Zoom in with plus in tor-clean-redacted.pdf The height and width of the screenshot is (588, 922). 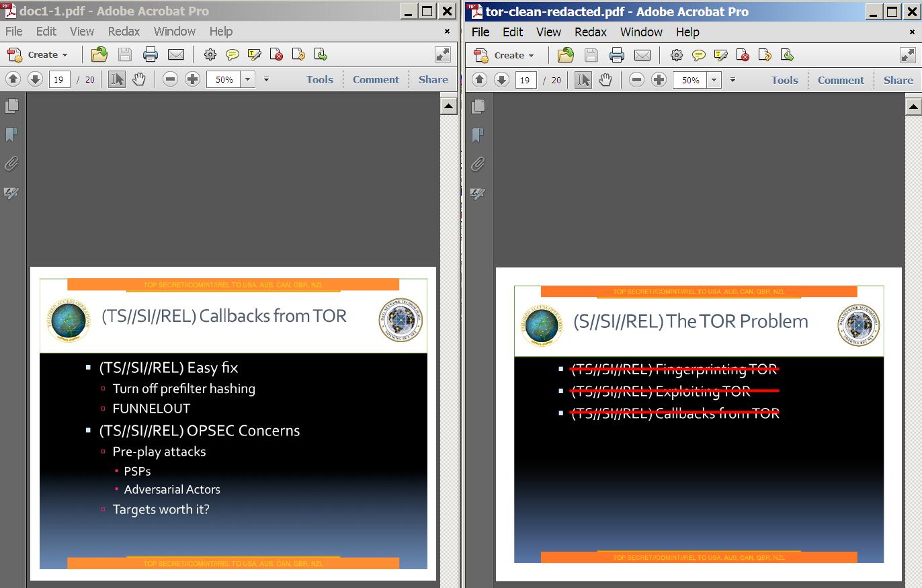(x=659, y=80)
